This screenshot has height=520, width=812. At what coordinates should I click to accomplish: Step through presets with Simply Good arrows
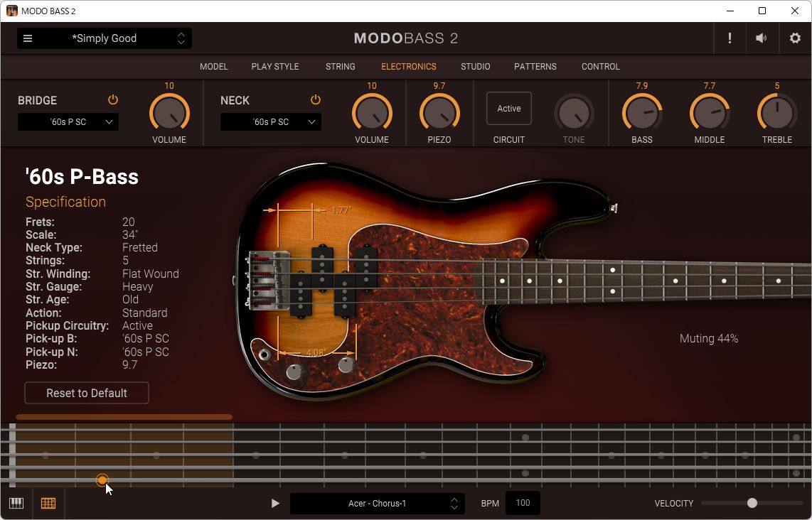pyautogui.click(x=181, y=38)
